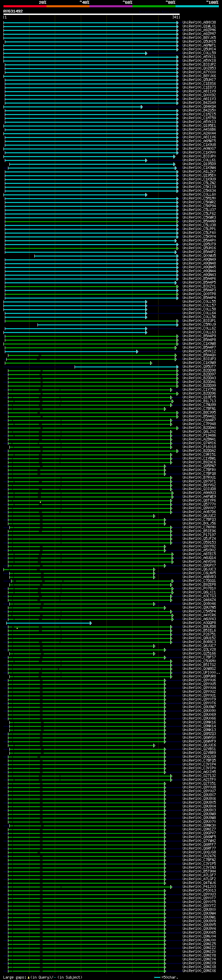Viewport: 222px width, 980px height.
Task: Select the truncated UniRef100_UPI000.. label
Action: [201, 673]
